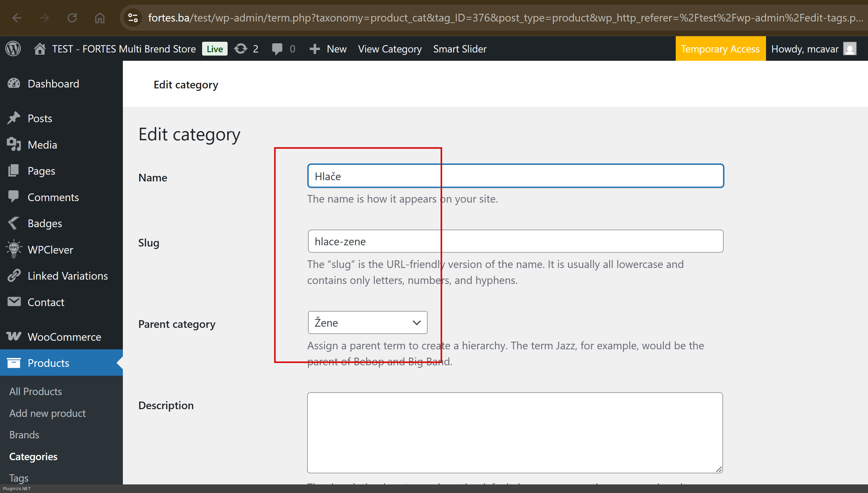Go back with the browser back arrow

coord(17,17)
